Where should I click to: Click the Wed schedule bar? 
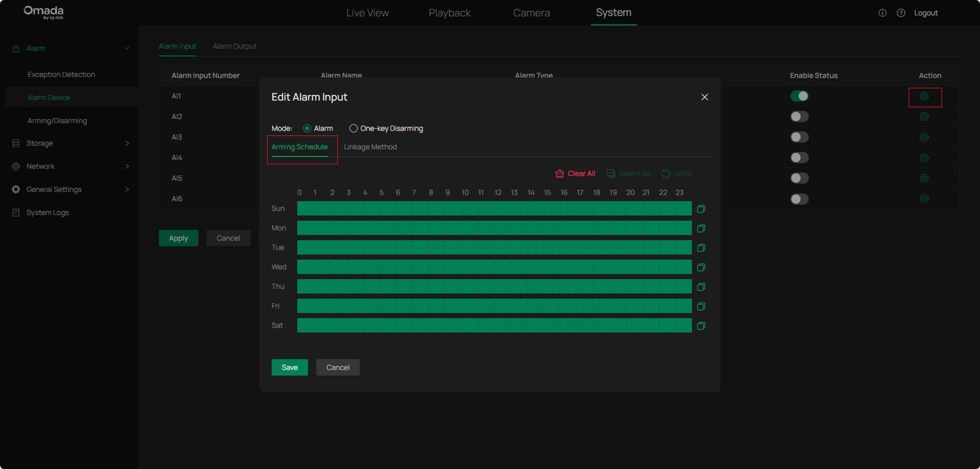click(x=494, y=267)
